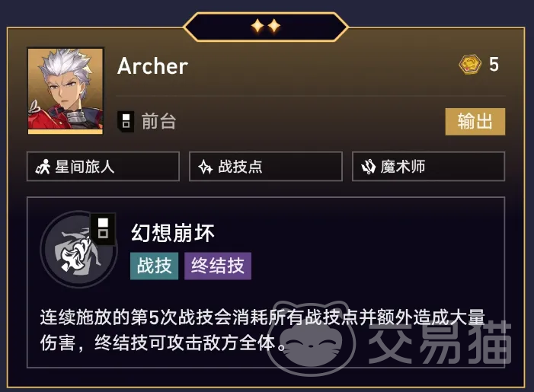Click the 幻想崩坏 skill title

coord(173,233)
